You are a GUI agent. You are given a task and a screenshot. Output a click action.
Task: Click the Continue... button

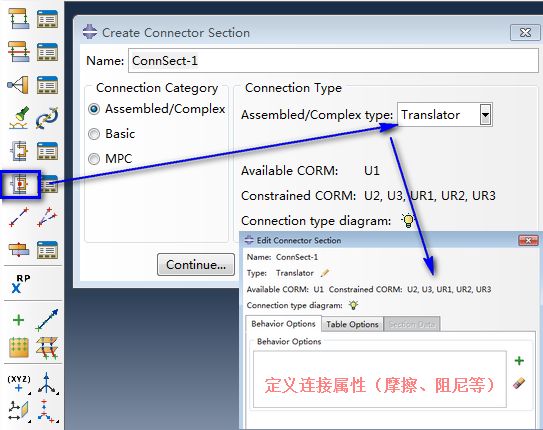point(196,265)
